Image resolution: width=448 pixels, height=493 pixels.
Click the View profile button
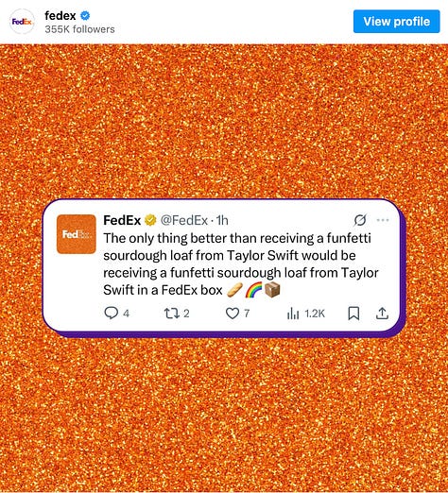click(x=396, y=22)
